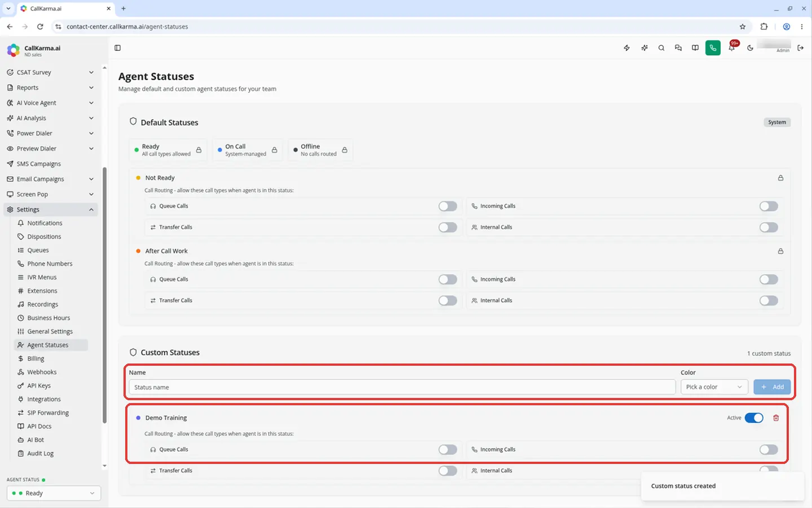Click the Offline default status chip
Viewport: 812px width, 508px height.
coord(320,150)
